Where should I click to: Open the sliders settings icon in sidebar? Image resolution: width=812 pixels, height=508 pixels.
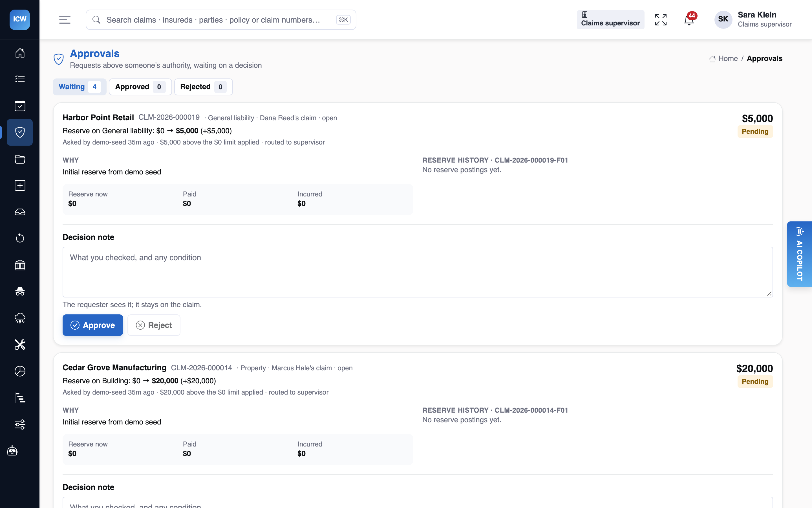[20, 424]
